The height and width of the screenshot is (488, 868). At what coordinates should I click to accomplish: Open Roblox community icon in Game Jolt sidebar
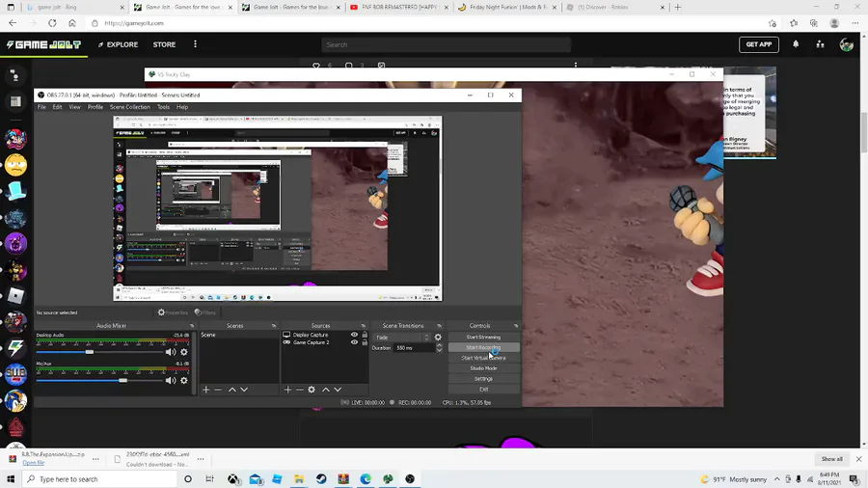tap(15, 296)
